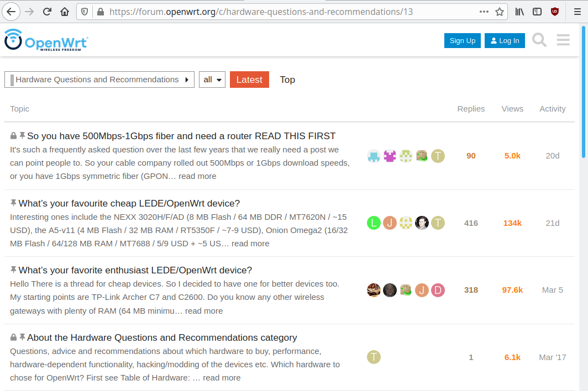Toggle Firefox sidebar view icon
This screenshot has width=588, height=391.
coord(537,12)
